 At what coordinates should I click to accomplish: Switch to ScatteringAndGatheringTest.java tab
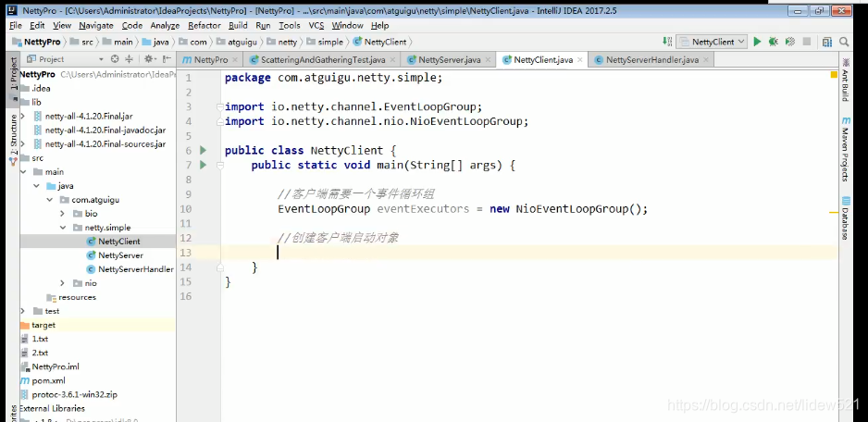click(x=323, y=60)
